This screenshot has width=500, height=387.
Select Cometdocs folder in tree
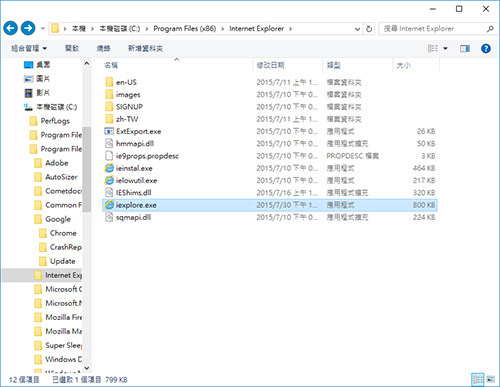pos(58,191)
